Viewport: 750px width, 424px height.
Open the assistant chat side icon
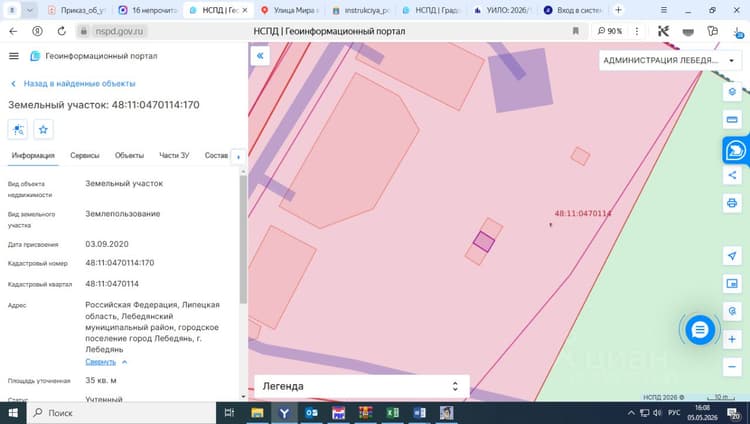click(x=735, y=150)
